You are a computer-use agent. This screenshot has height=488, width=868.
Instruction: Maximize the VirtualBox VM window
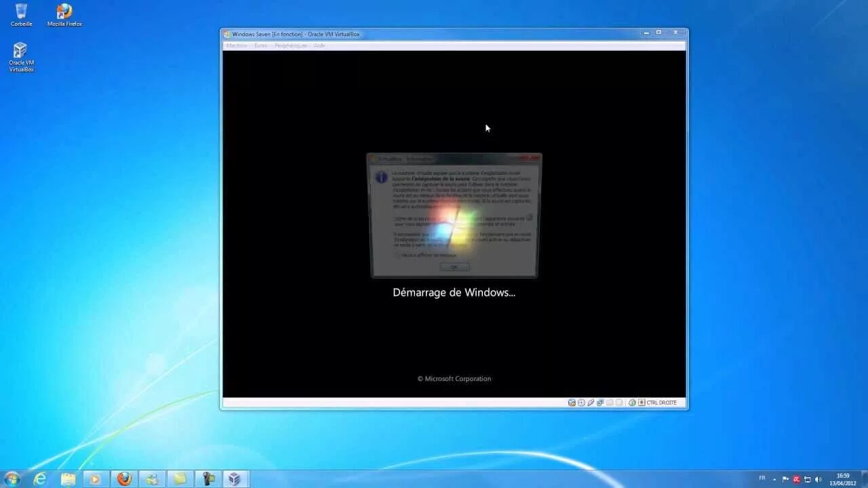(658, 33)
